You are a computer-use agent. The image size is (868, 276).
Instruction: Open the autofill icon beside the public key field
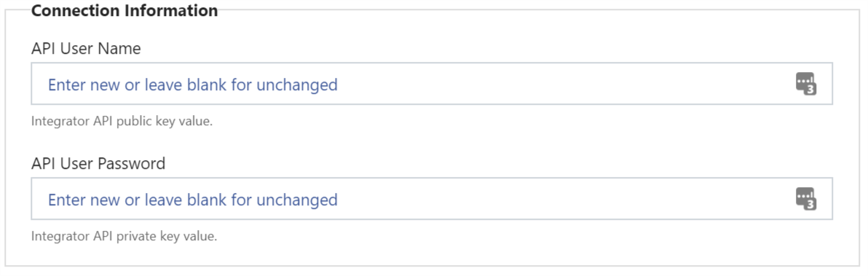(806, 84)
